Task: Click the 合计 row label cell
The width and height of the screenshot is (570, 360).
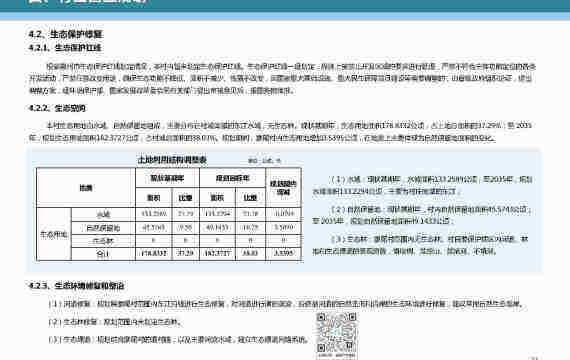Action: [104, 254]
